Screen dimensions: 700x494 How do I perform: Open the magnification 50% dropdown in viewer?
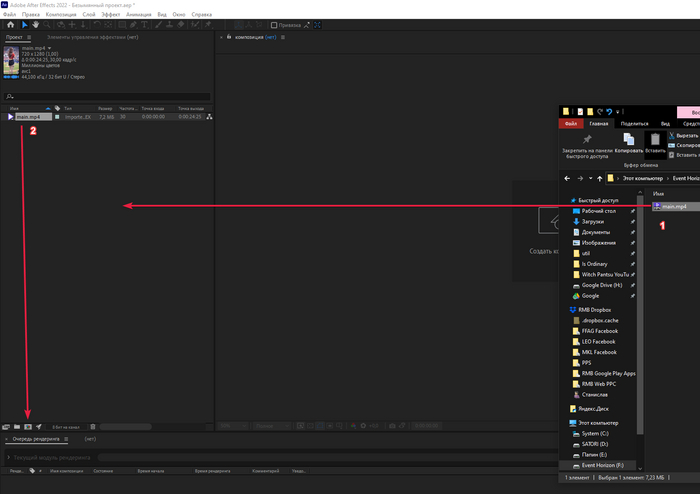point(232,426)
